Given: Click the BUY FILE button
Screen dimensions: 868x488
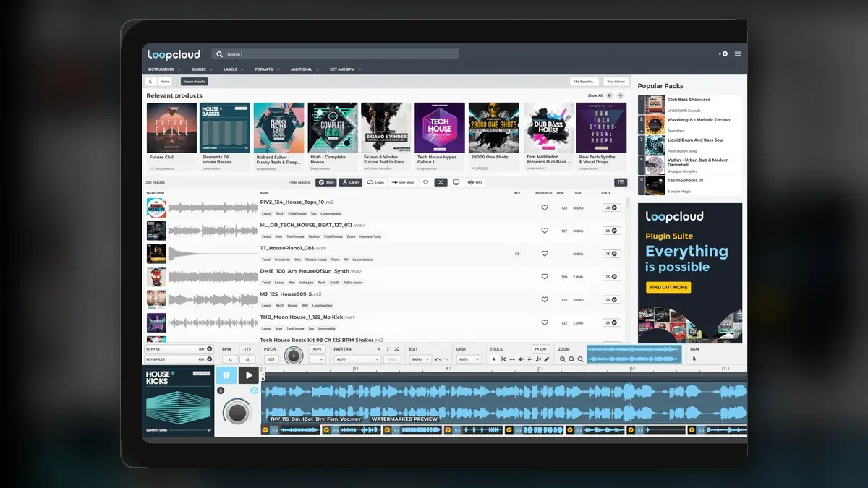Looking at the screenshot, I should [x=179, y=349].
